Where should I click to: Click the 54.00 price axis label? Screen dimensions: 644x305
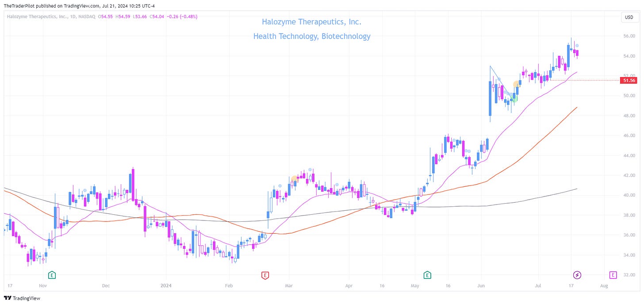[629, 56]
